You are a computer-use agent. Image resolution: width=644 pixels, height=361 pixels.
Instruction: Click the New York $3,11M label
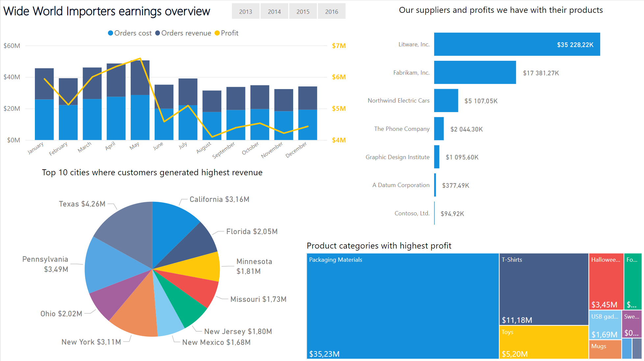point(91,342)
